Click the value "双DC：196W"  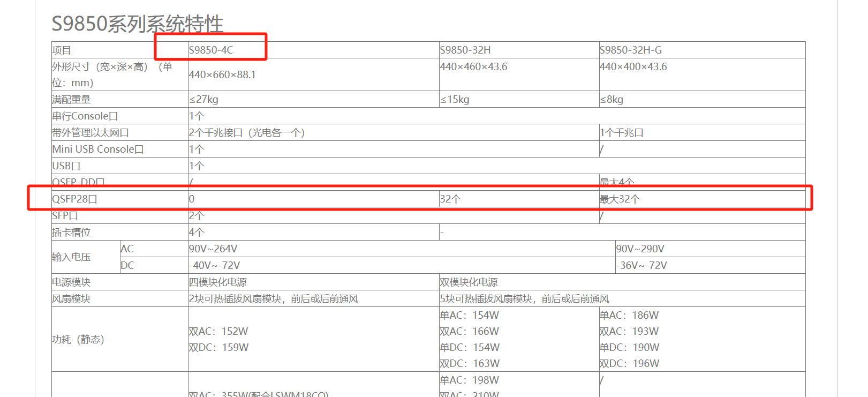629,364
